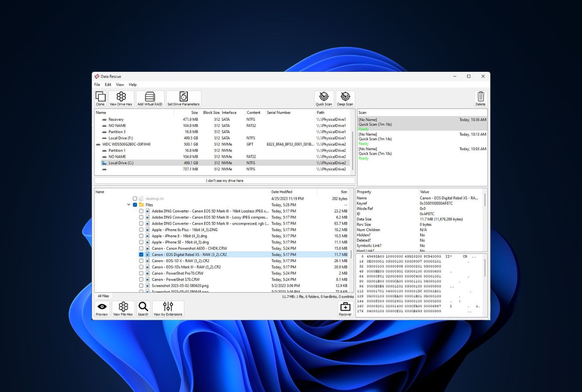Click the Property column header
This screenshot has width=582, height=392.
pyautogui.click(x=364, y=192)
